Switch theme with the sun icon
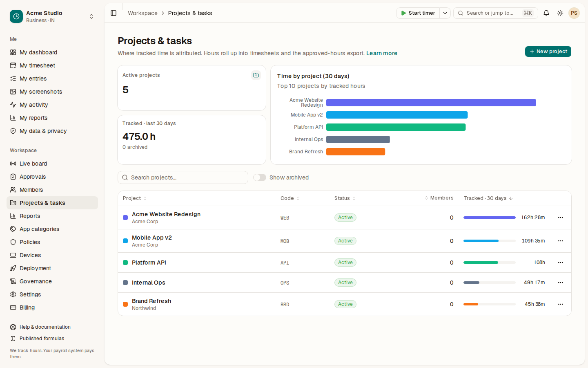588x368 pixels. coord(560,13)
